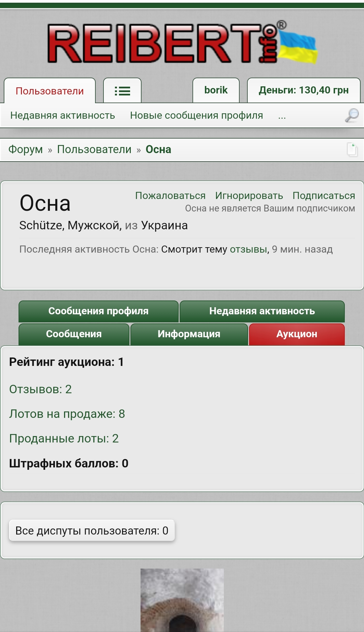Open the Пользователи tab
Screen dimensions: 364x632
click(50, 91)
